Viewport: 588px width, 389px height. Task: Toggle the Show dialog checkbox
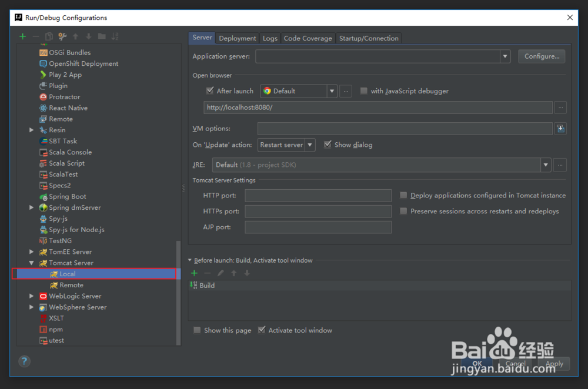point(328,145)
